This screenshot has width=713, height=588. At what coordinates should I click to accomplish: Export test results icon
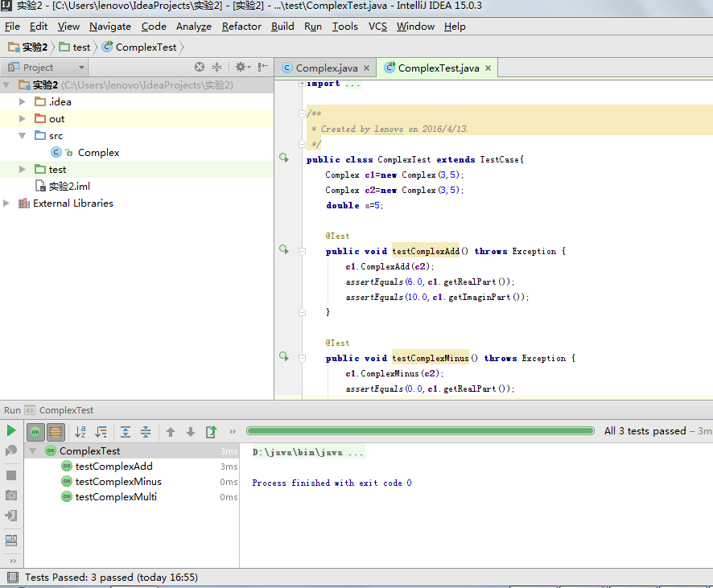pos(212,432)
